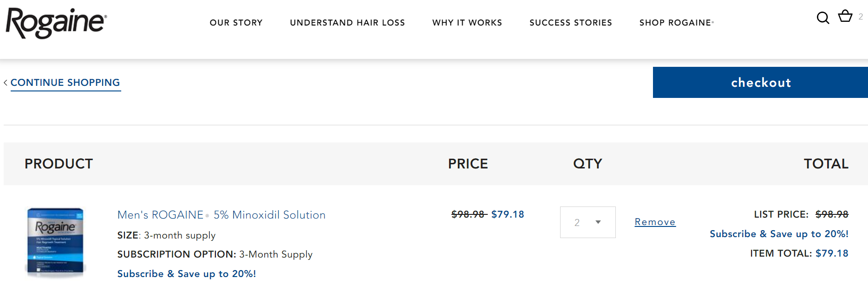Go to Understand Hair Loss
Image resolution: width=868 pixels, height=284 pixels.
point(347,23)
